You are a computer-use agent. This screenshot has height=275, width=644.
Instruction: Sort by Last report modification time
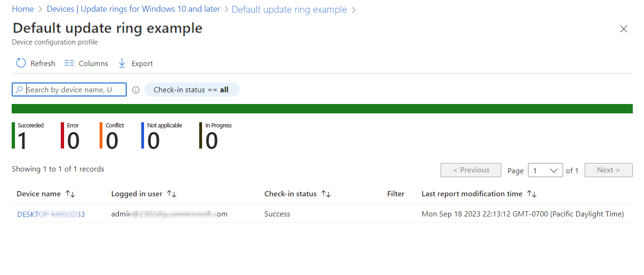pos(533,193)
